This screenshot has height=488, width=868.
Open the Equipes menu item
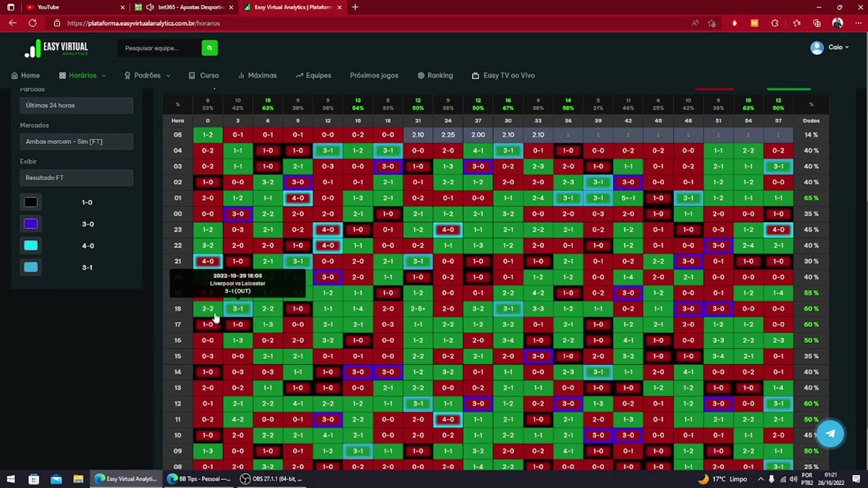313,75
